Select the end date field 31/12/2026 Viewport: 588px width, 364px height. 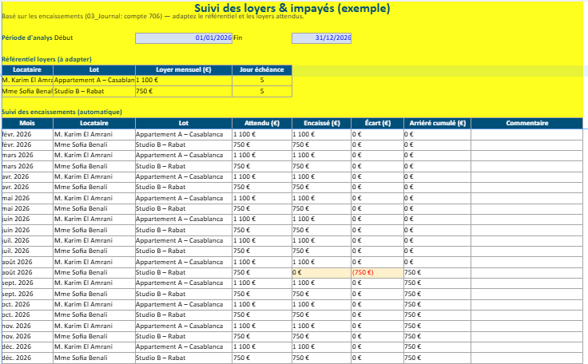pyautogui.click(x=321, y=38)
